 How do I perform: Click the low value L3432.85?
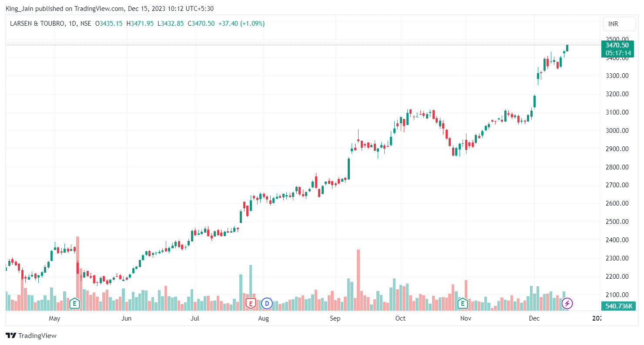pyautogui.click(x=171, y=24)
